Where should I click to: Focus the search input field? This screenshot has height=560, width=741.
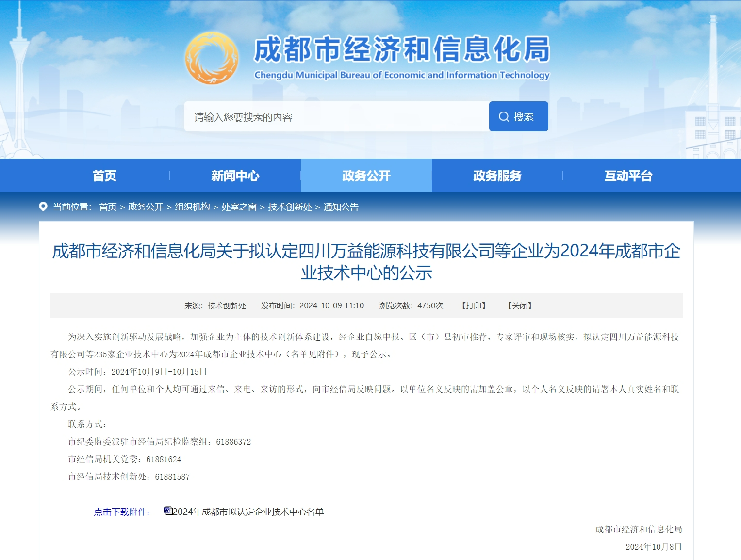point(336,117)
